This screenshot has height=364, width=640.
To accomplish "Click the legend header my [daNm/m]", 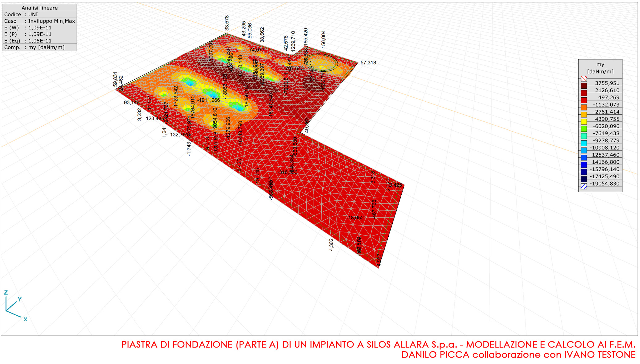I will [600, 68].
